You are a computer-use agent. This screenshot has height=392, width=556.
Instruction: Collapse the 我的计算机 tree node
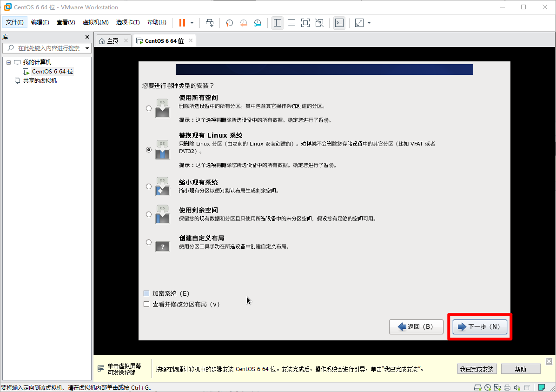coord(8,62)
